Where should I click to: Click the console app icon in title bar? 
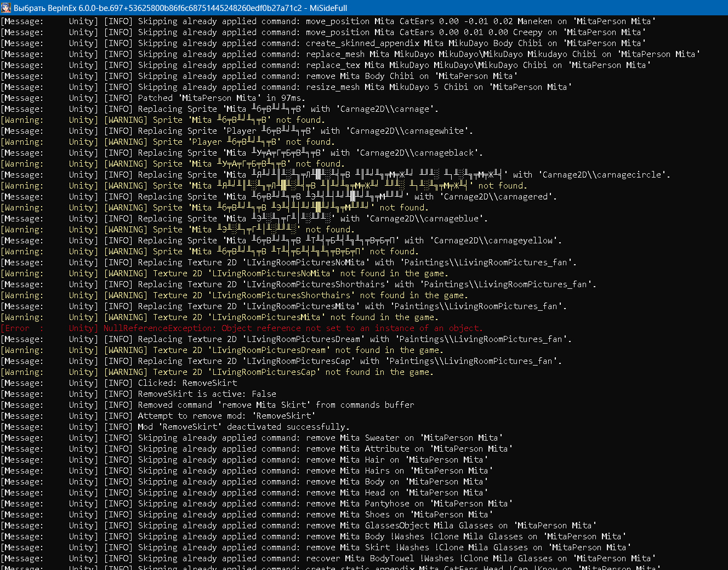7,8
